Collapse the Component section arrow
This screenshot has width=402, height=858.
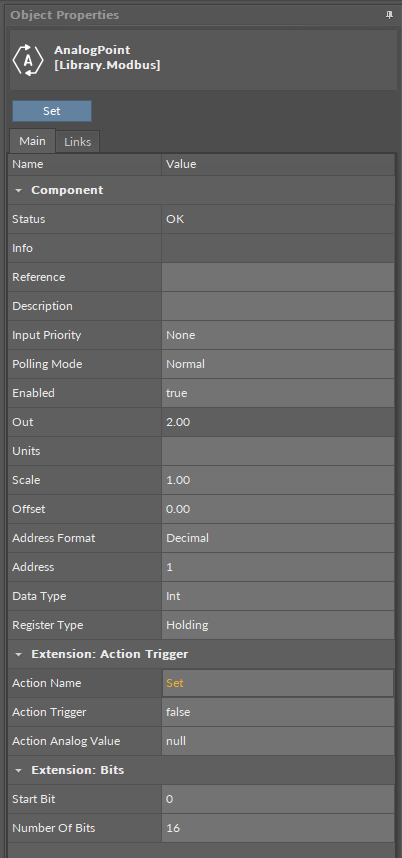pyautogui.click(x=19, y=190)
